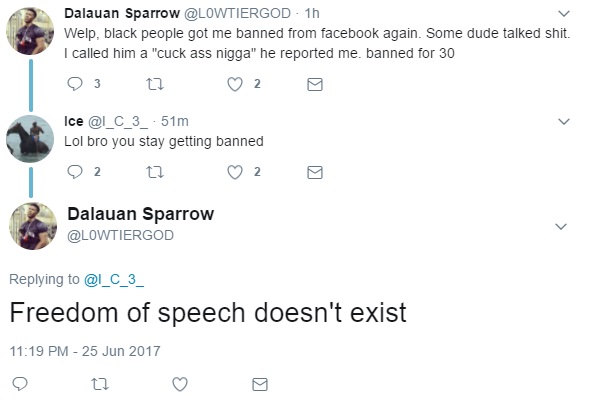Viewport: 605px width, 414px height.
Task: Send first tweet via direct message envelope
Action: pyautogui.click(x=315, y=84)
